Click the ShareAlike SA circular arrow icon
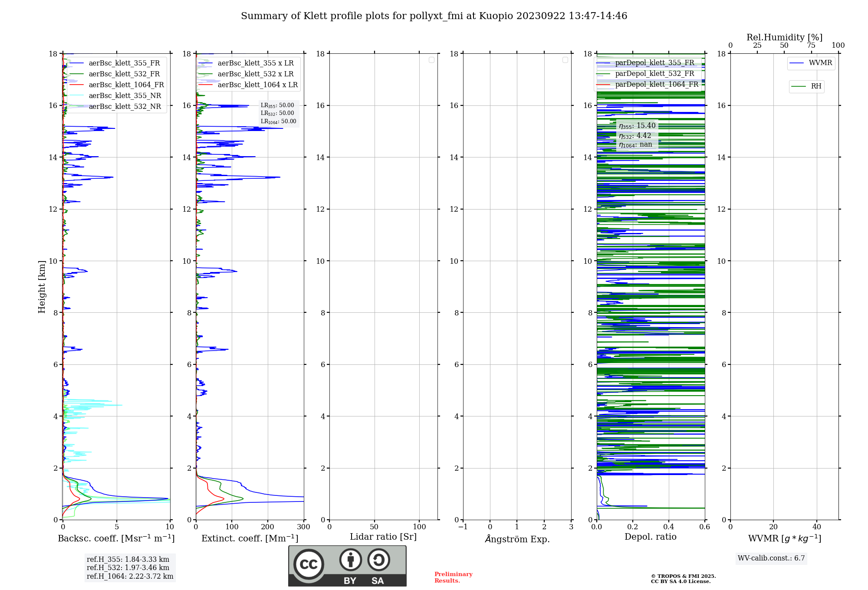 coord(378,560)
